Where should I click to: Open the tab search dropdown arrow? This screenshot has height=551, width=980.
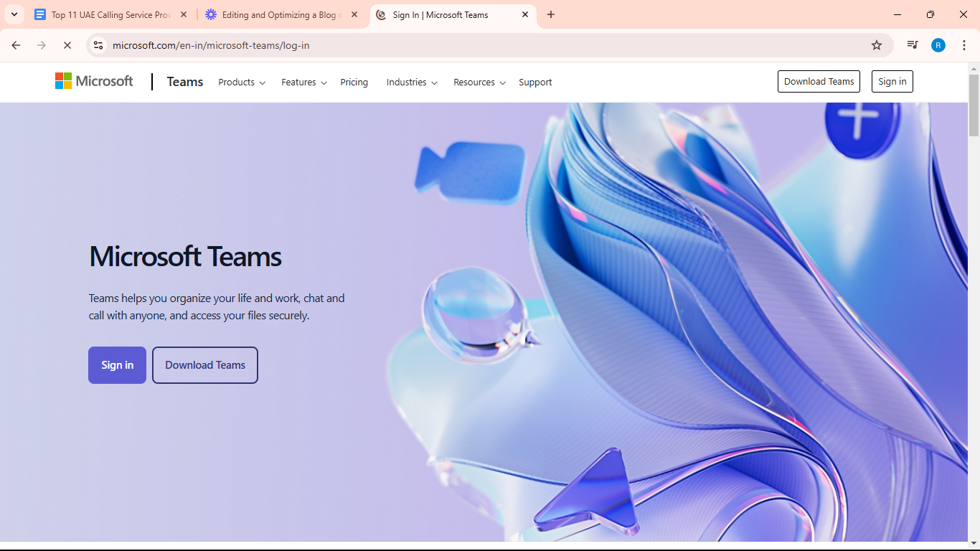click(14, 14)
